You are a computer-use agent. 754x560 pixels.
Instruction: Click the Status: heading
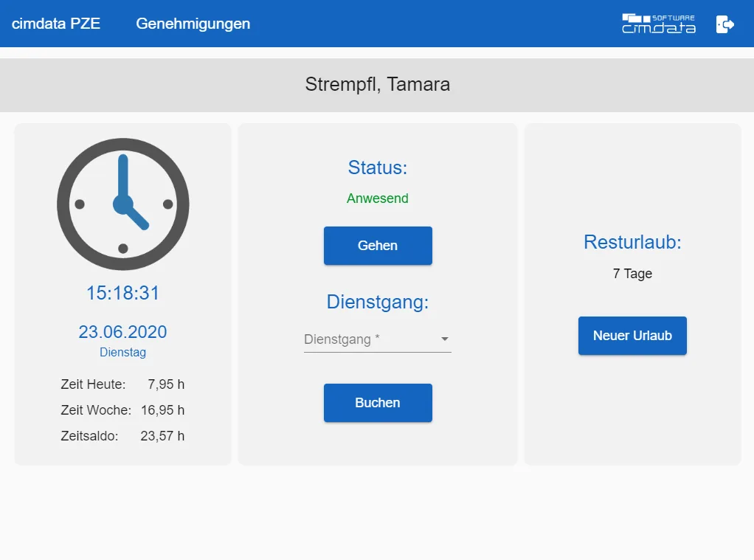(x=378, y=168)
